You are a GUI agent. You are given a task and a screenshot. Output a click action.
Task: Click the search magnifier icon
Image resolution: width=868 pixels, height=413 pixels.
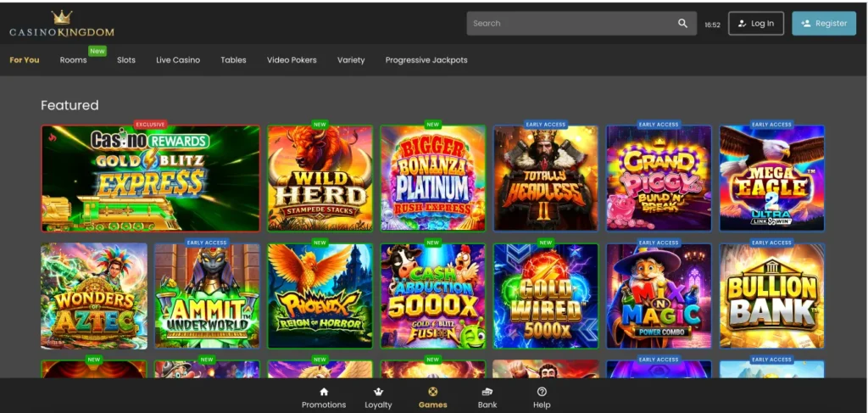pos(682,23)
